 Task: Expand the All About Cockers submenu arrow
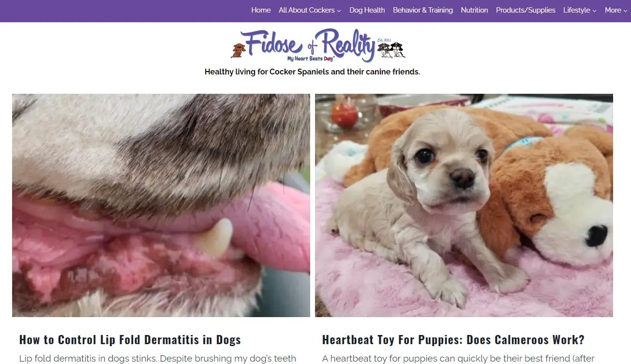click(x=339, y=11)
